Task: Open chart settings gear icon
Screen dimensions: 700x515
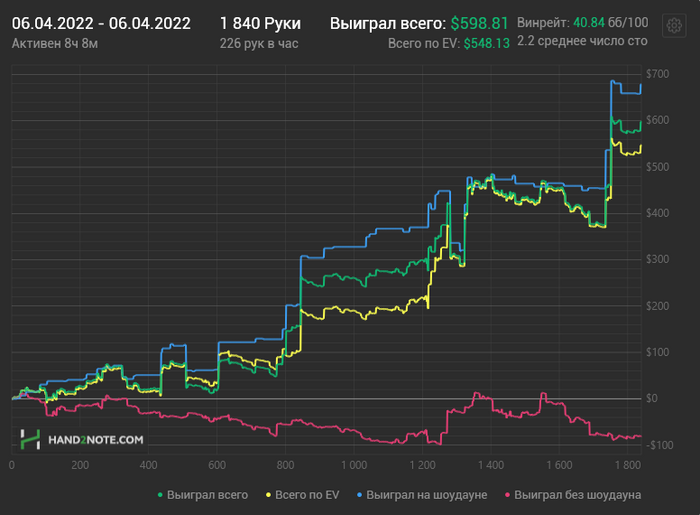Action: pos(674,25)
